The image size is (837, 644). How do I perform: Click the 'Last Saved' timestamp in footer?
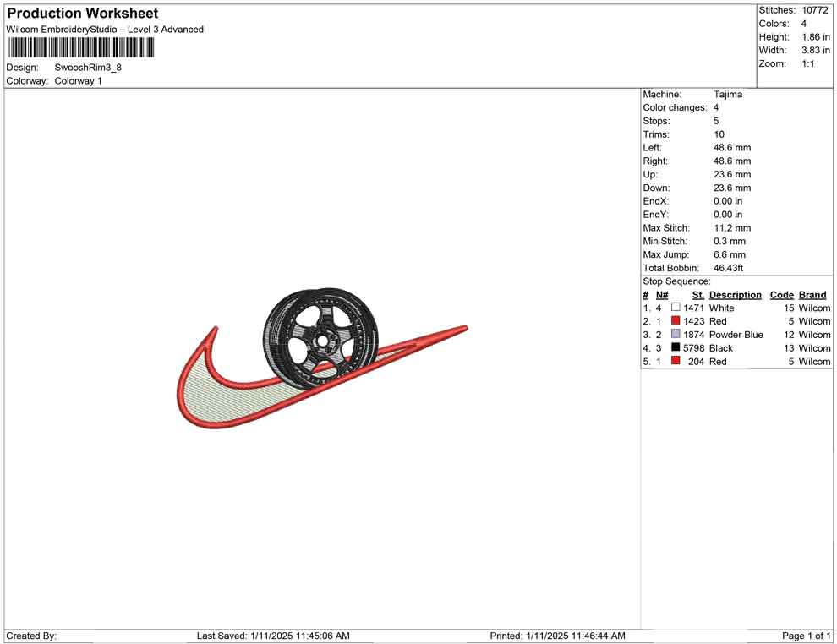click(273, 636)
